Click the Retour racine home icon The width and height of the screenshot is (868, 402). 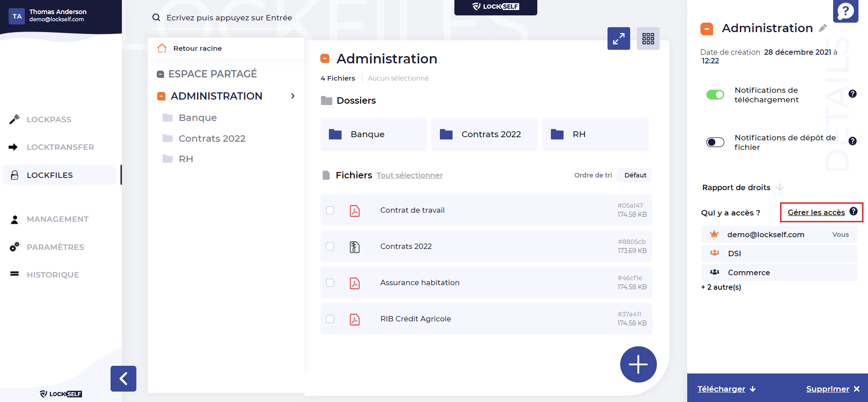pos(162,48)
